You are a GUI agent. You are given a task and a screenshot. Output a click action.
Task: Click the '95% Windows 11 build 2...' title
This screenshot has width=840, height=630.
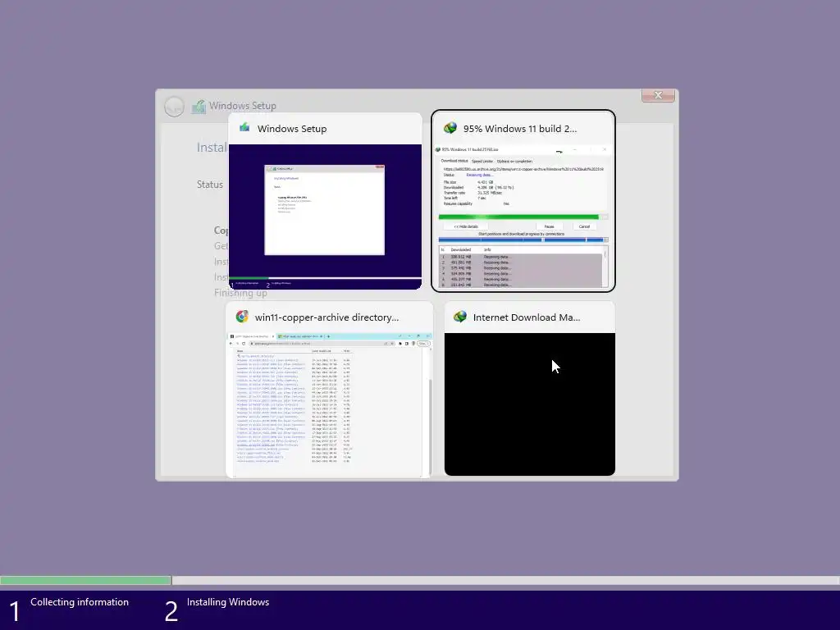(519, 129)
